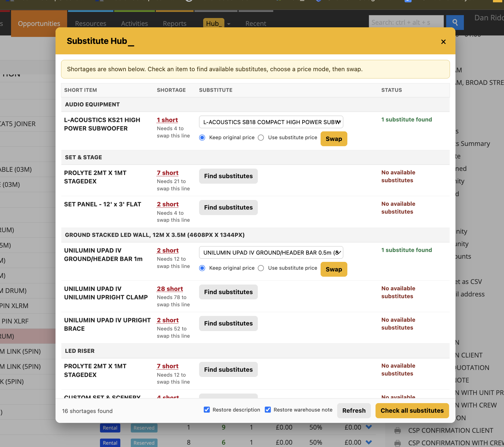Open the Opportunities tab
The image size is (504, 447).
point(39,24)
